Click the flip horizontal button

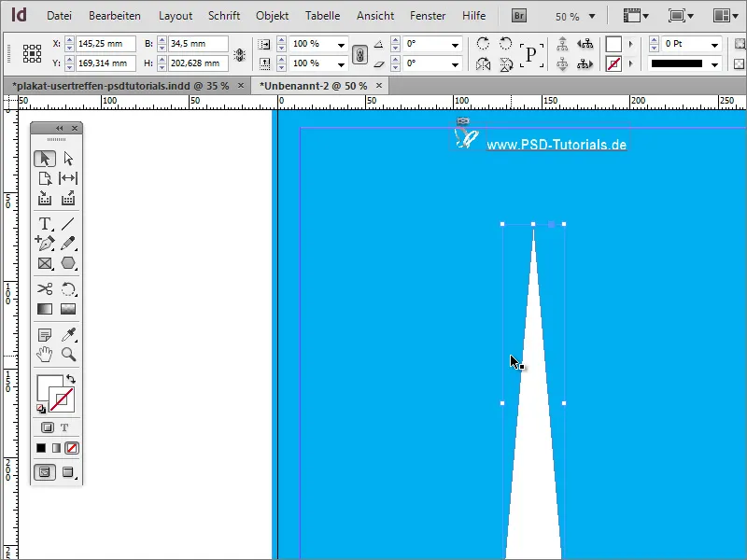[x=483, y=63]
